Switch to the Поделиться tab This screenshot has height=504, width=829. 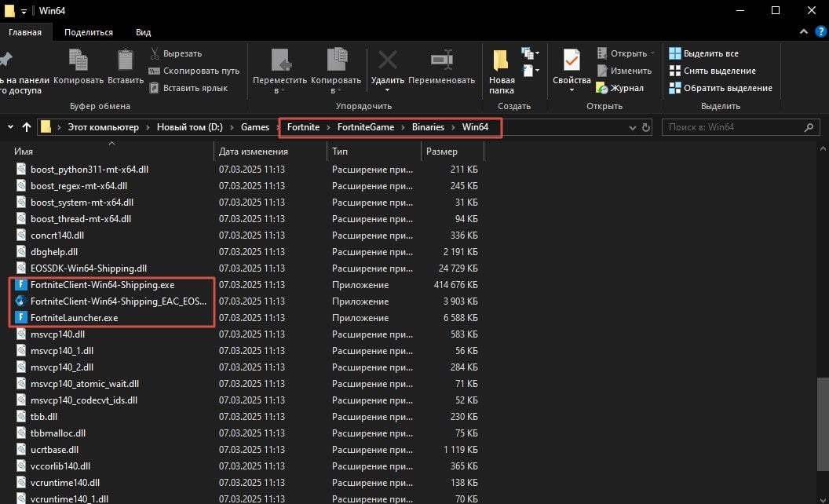coord(89,32)
